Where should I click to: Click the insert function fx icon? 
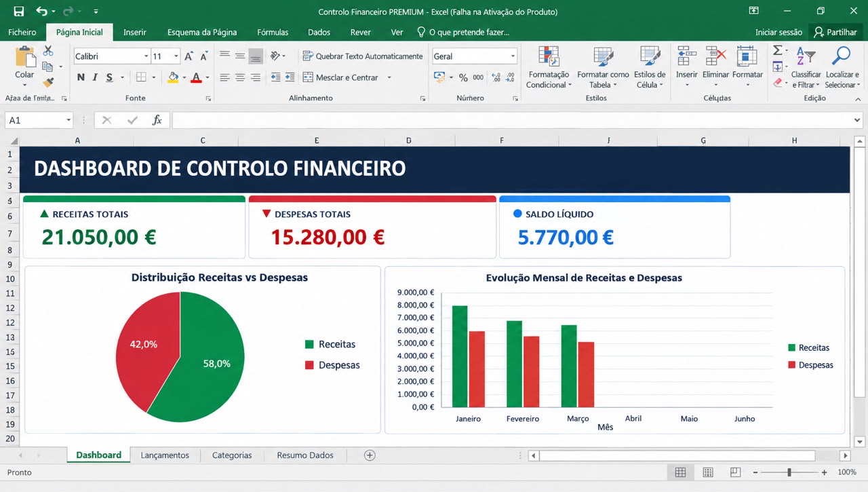pyautogui.click(x=157, y=120)
